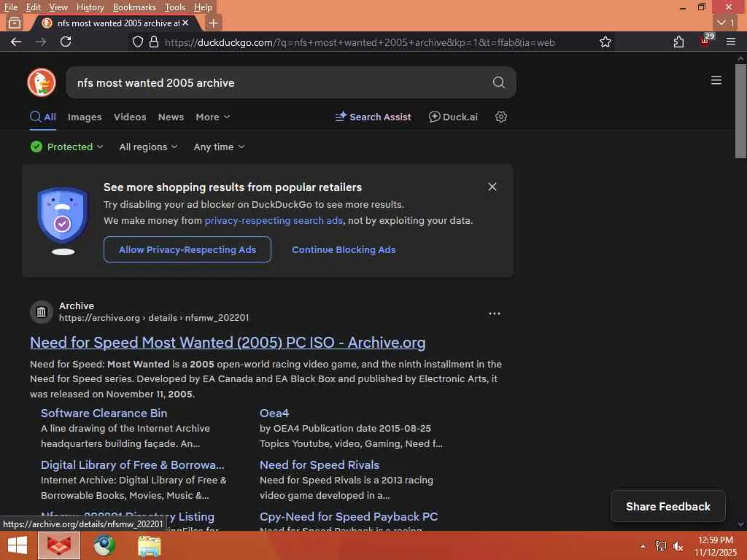Open the DuckDuckGo side menu icon
Viewport: 747px width, 560px height.
tap(716, 80)
